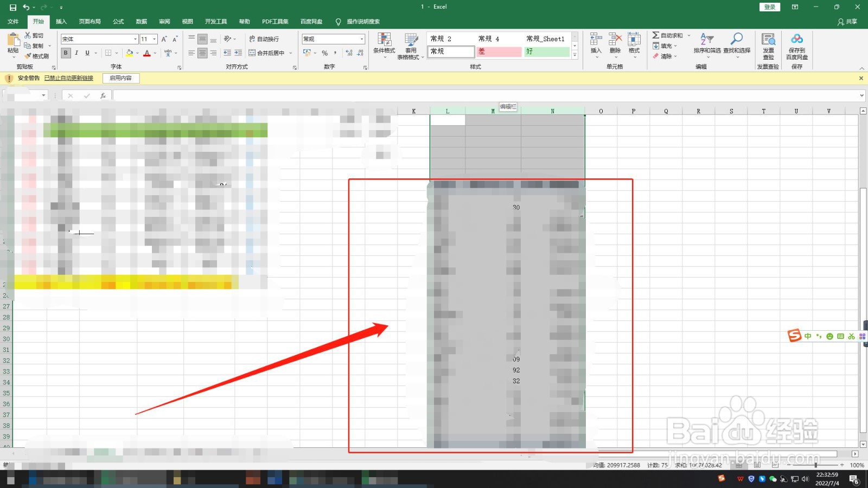Click Save to Baidu Netdisk (保存到百度网盘)
This screenshot has height=488, width=868.
pyautogui.click(x=797, y=46)
